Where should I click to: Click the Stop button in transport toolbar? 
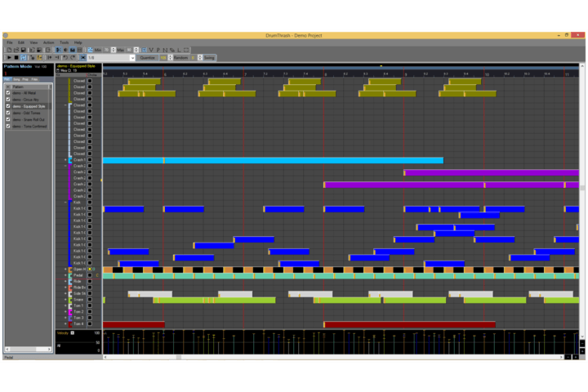17,57
